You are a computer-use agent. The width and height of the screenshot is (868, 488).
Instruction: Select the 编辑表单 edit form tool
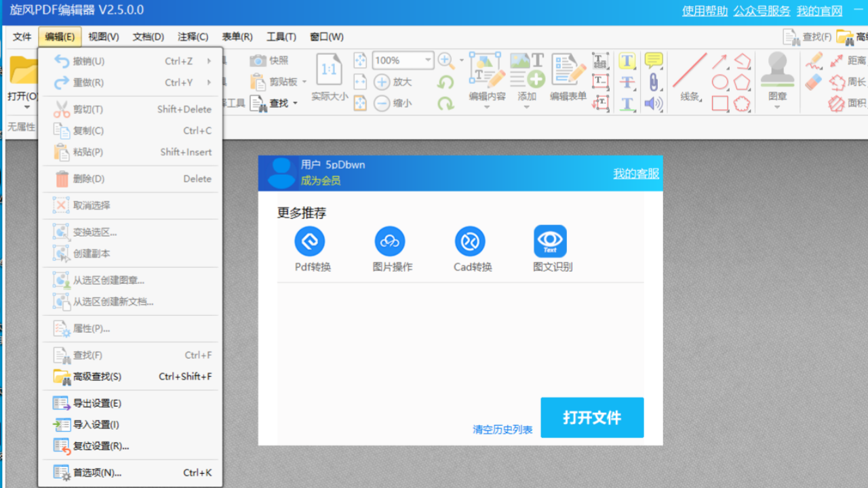568,75
